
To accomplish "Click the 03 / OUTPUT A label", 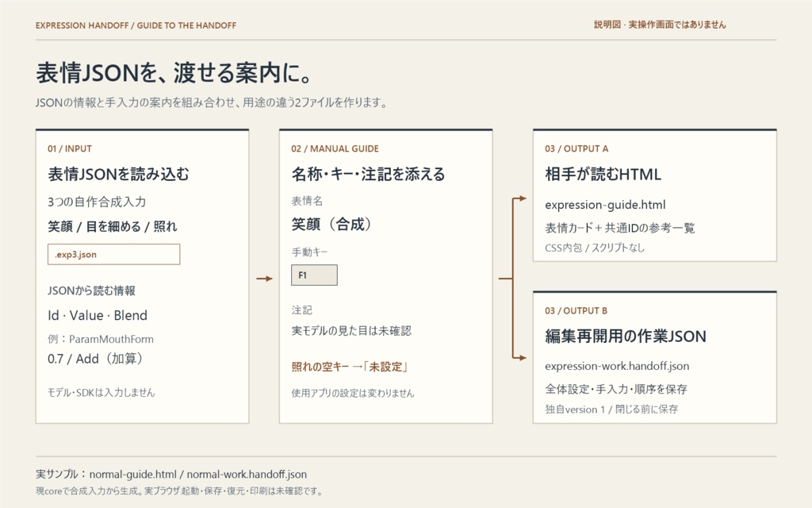I will click(576, 148).
